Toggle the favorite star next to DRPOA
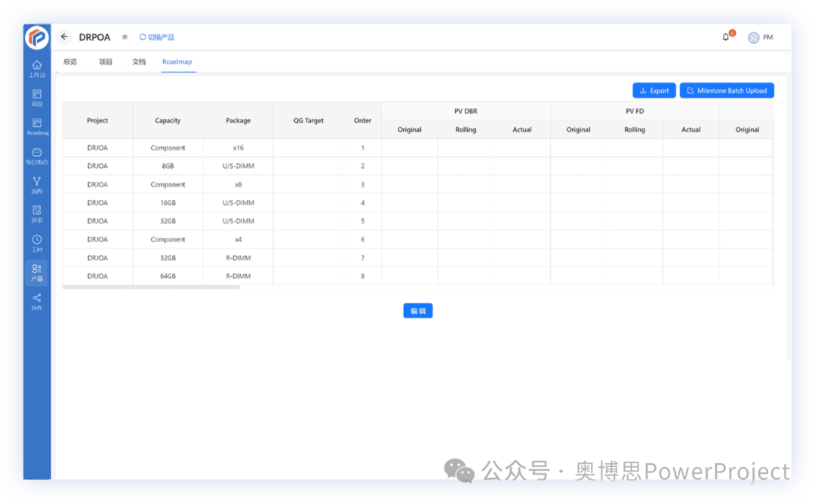Image resolution: width=815 pixels, height=504 pixels. pos(123,36)
